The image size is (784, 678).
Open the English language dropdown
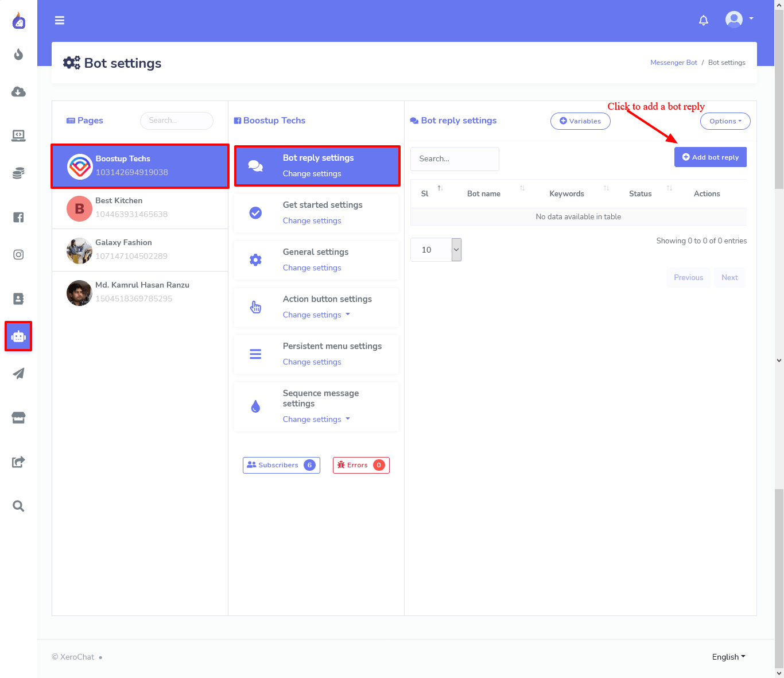pyautogui.click(x=729, y=657)
